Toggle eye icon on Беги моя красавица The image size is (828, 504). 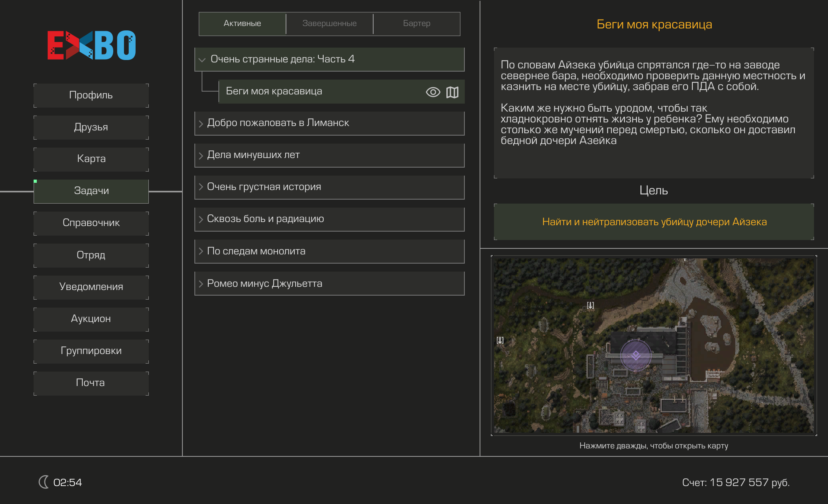click(433, 92)
